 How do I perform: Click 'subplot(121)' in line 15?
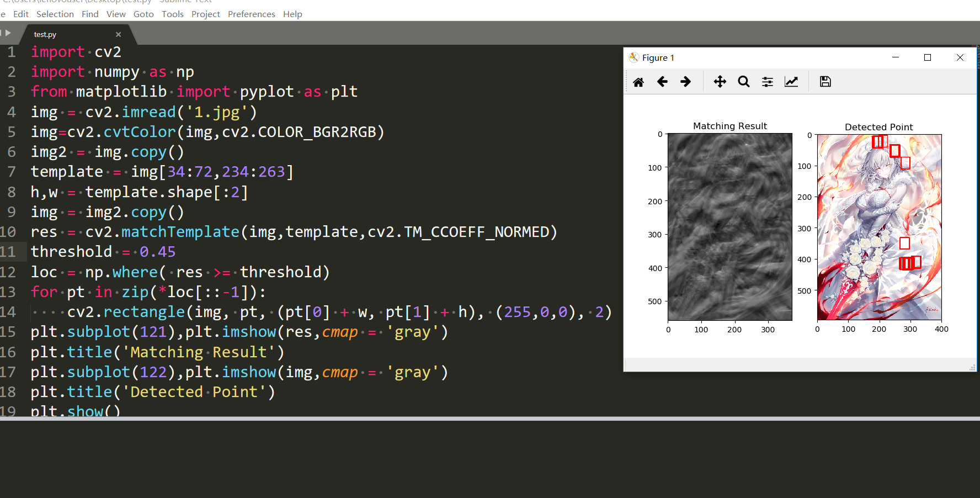click(x=121, y=332)
